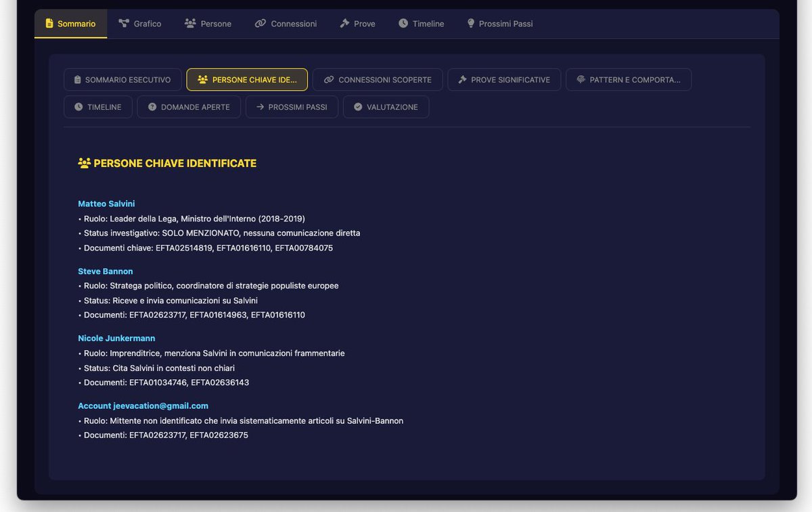
Task: Click the people icon on Persone Chiave button
Action: point(202,80)
